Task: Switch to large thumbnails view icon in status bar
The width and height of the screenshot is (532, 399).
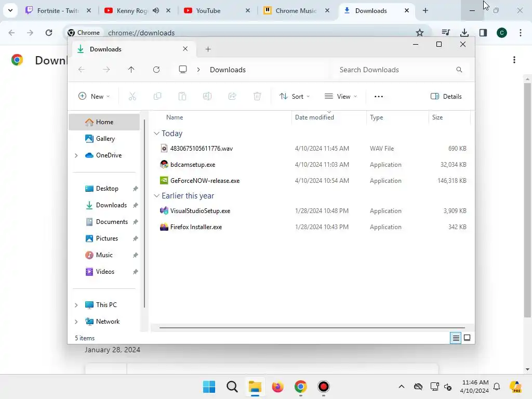Action: (467, 338)
